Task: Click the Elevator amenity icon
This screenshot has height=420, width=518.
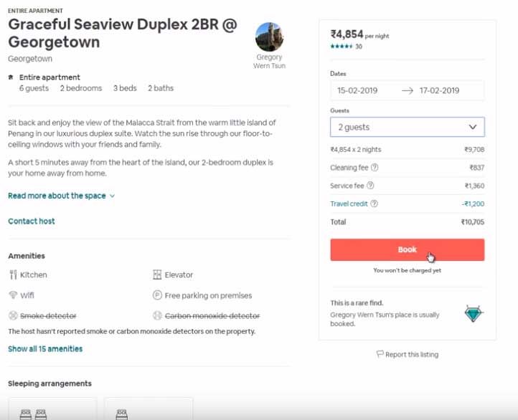Action: tap(158, 275)
